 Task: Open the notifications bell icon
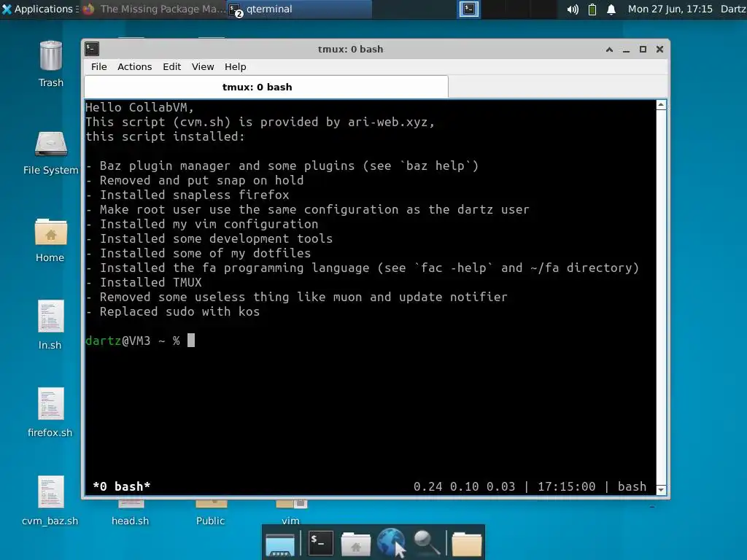pos(611,9)
